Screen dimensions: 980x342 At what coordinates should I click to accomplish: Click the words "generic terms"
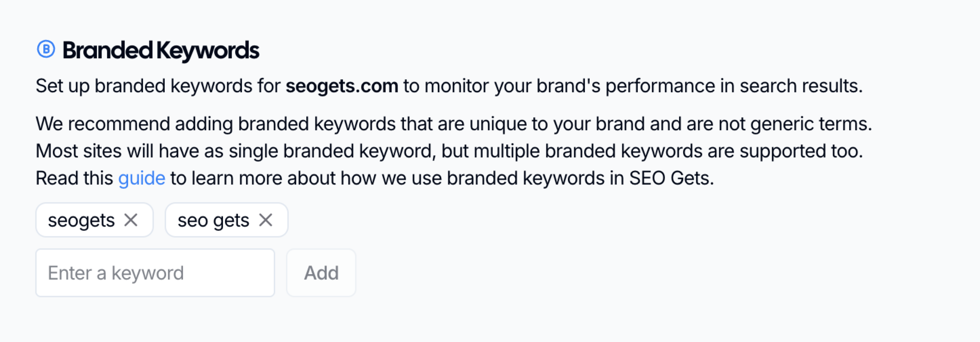(810, 124)
